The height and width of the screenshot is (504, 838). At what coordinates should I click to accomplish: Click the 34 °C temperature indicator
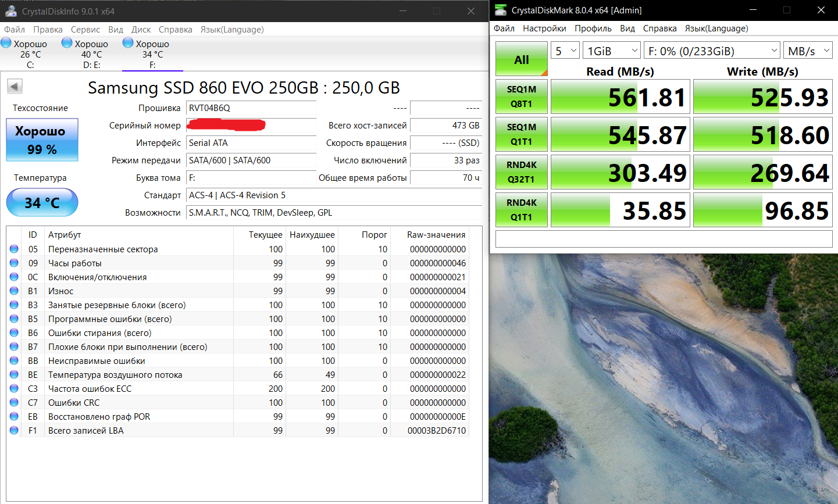click(42, 202)
